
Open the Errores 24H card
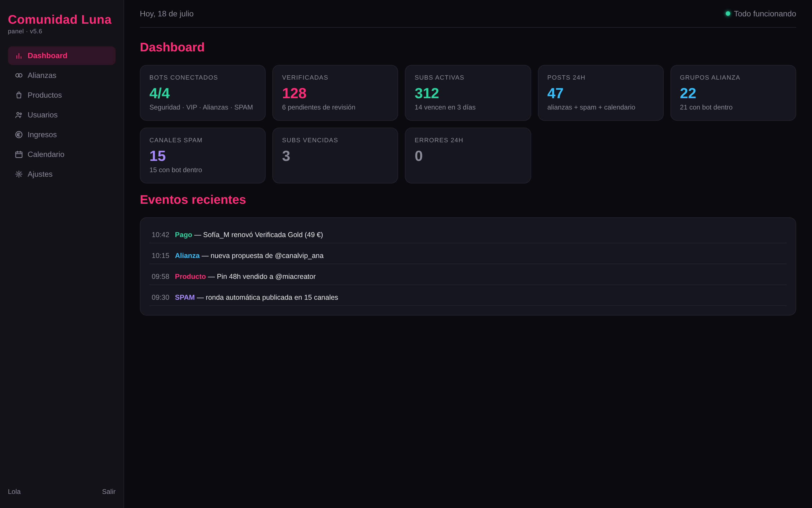click(x=468, y=156)
